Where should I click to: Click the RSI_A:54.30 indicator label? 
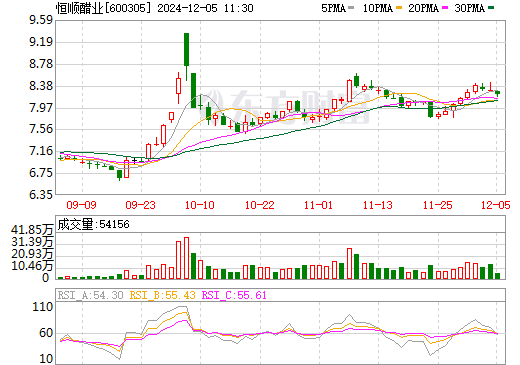point(90,295)
